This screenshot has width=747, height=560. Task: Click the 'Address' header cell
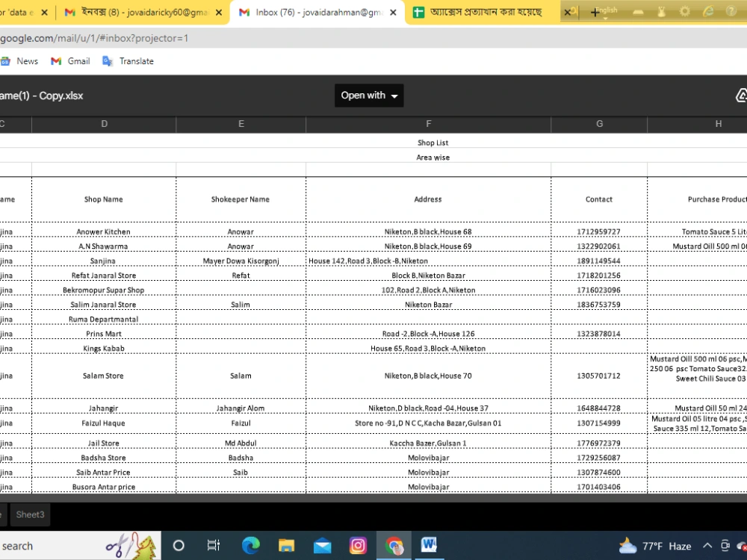pyautogui.click(x=428, y=199)
